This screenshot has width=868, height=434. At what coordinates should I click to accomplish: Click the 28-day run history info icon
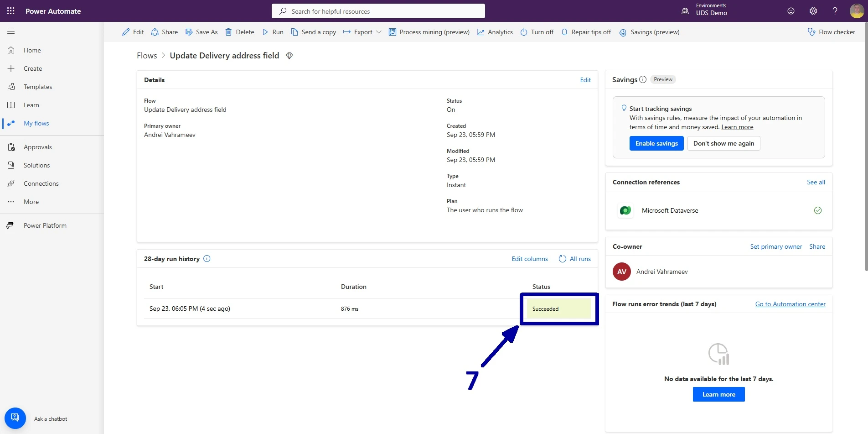click(207, 259)
